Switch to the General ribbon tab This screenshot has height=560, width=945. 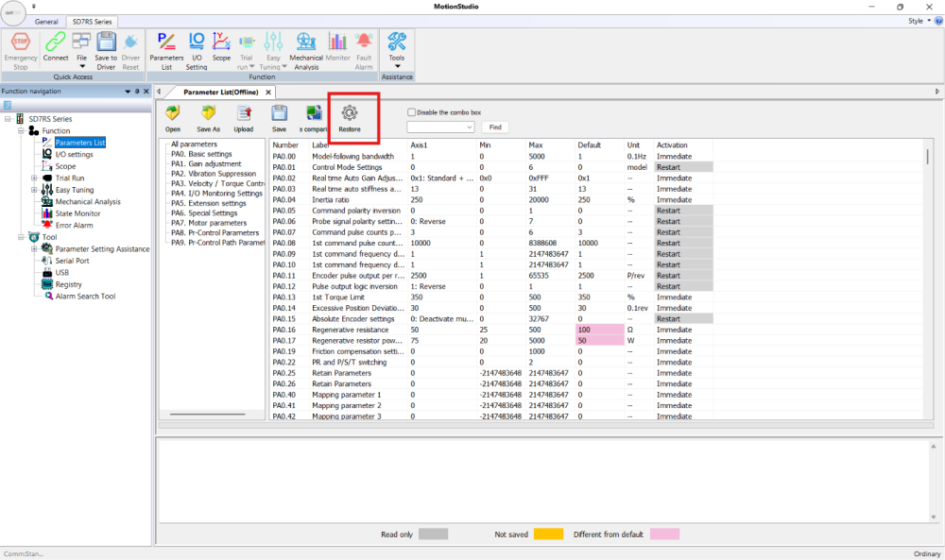click(46, 22)
